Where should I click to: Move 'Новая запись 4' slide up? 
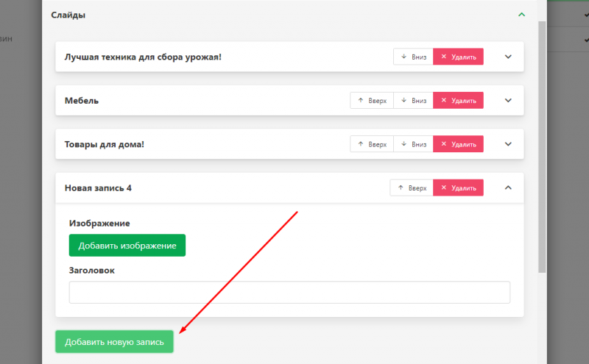412,188
